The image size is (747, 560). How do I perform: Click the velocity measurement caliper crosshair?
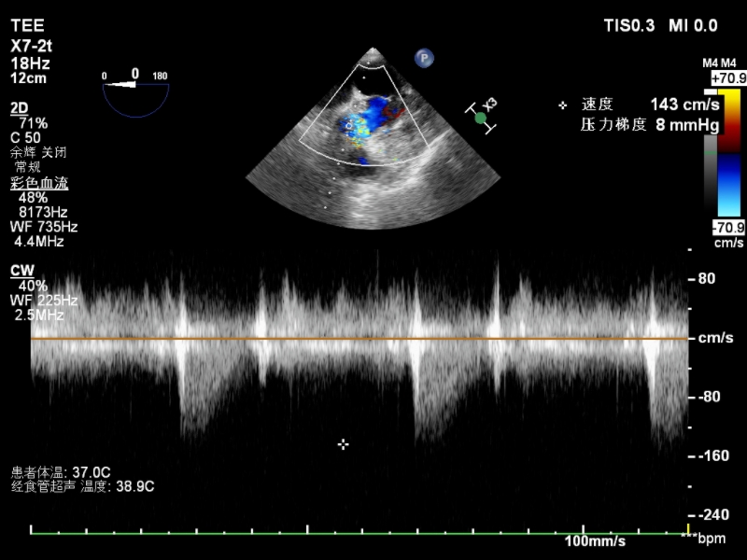(x=343, y=444)
